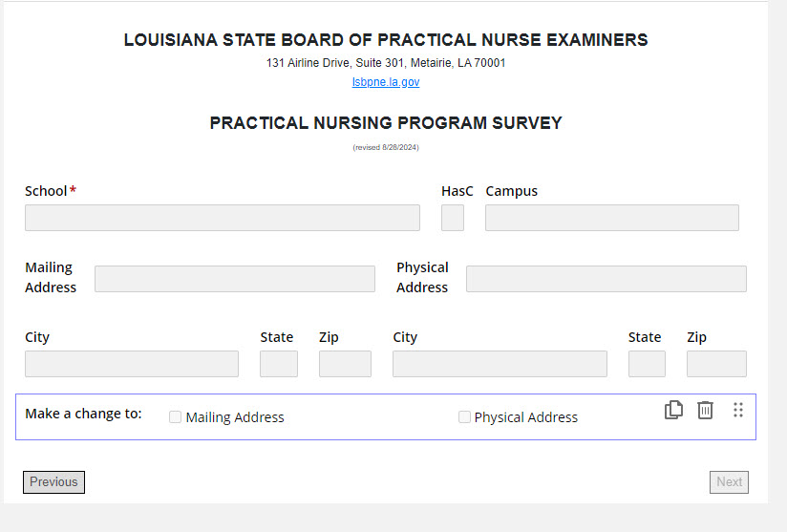Click the mailing City input field
This screenshot has width=787, height=532.
(x=132, y=364)
